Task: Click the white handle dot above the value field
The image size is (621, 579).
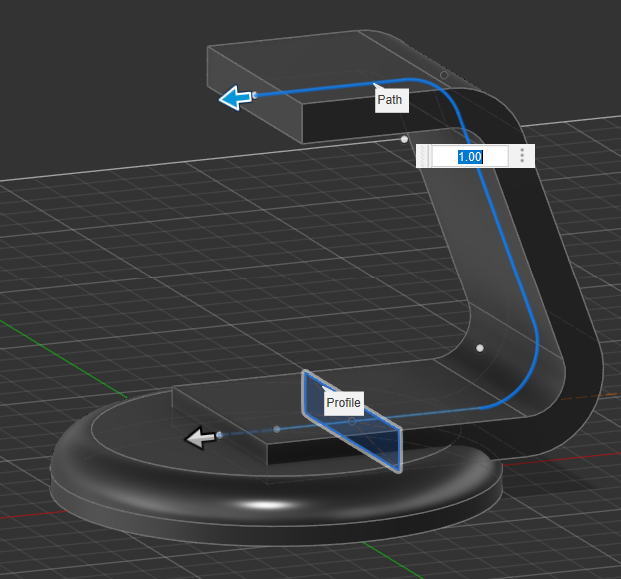Action: pos(404,139)
